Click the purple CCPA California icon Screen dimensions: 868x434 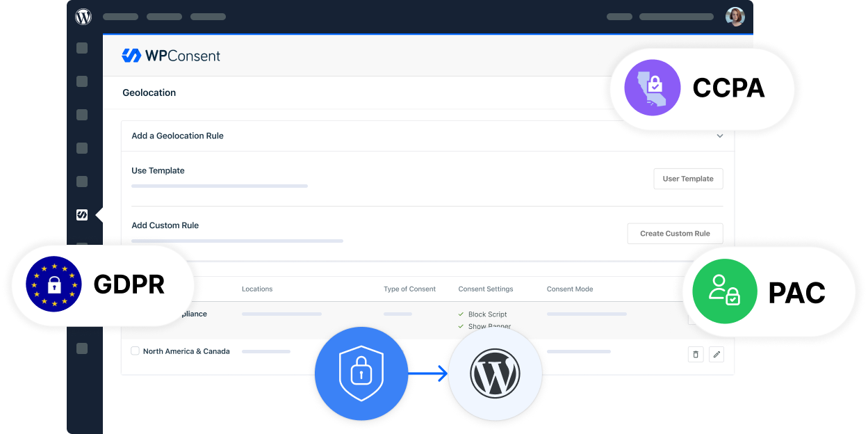(x=653, y=88)
